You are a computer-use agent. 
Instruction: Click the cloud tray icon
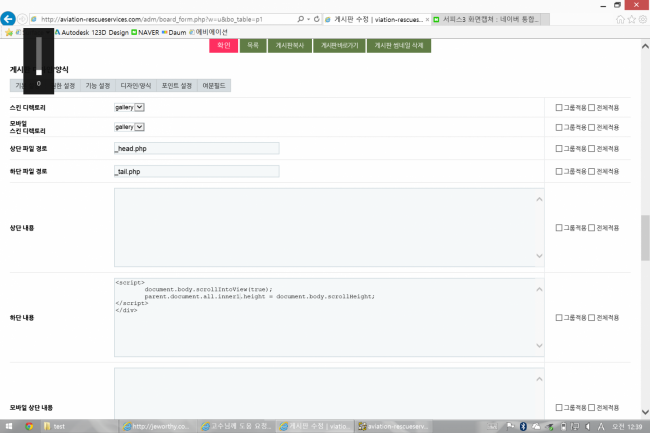click(x=536, y=426)
